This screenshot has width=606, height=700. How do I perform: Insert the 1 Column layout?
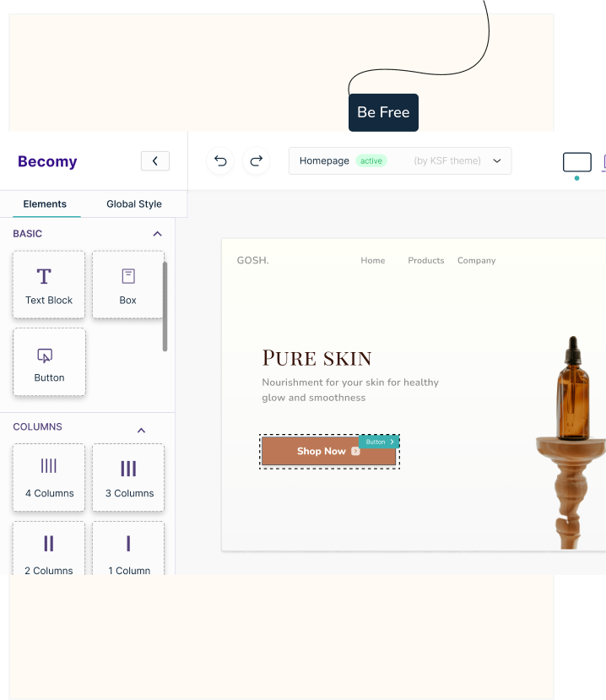pos(128,549)
